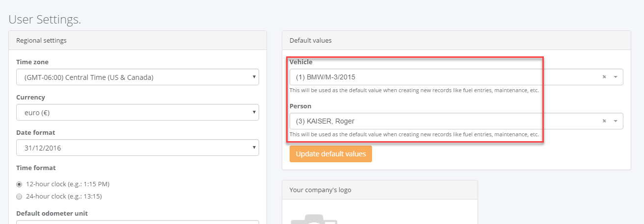This screenshot has width=644, height=224.
Task: Click the Default values panel header
Action: 456,40
